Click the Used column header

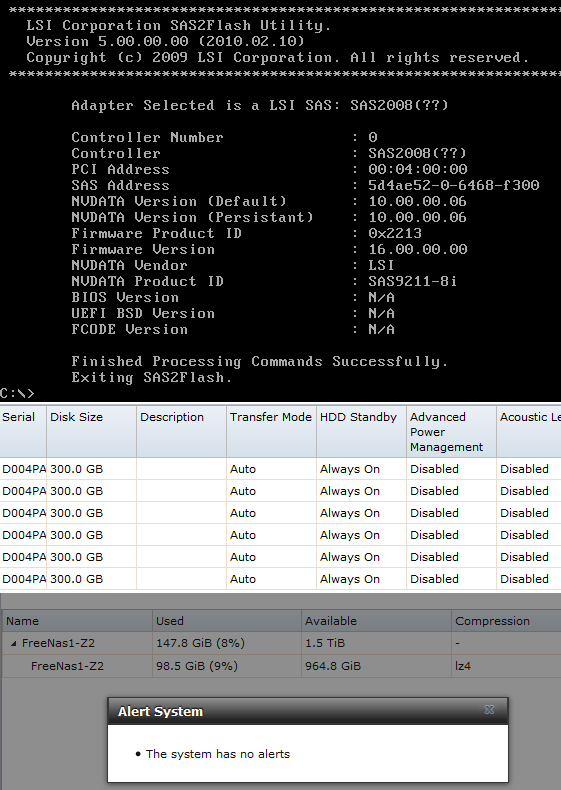(x=227, y=621)
